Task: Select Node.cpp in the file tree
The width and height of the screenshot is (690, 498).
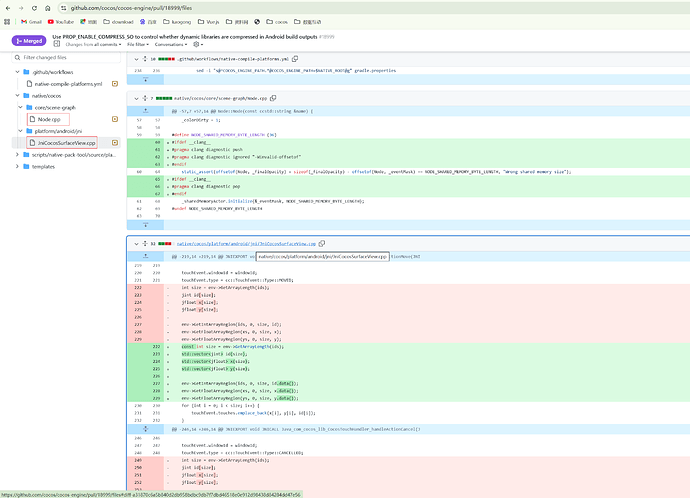Action: 48,119
